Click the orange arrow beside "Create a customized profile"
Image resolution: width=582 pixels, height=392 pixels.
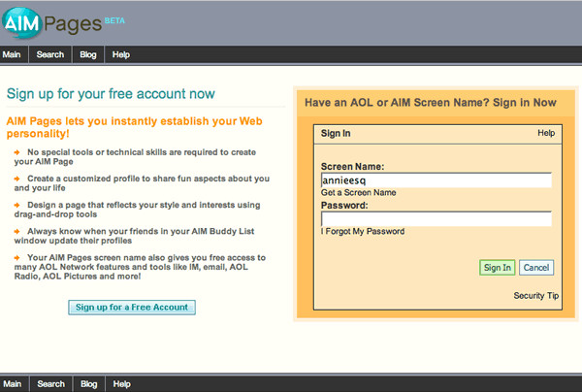pyautogui.click(x=17, y=179)
